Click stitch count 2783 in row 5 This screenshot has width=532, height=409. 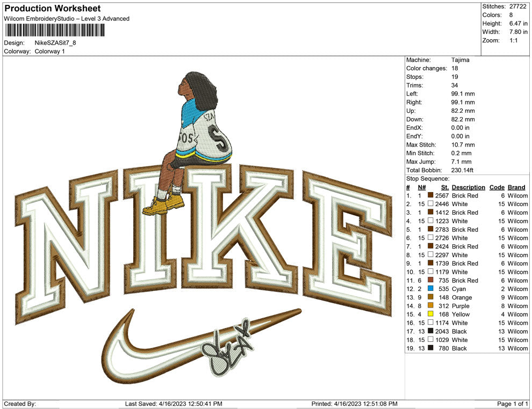click(442, 229)
